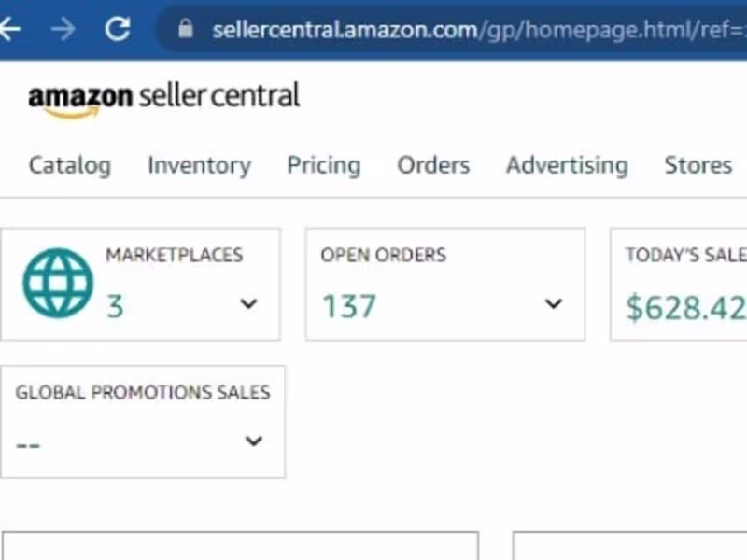This screenshot has width=747, height=560.
Task: Expand the Global Promotions Sales chevron
Action: click(253, 441)
